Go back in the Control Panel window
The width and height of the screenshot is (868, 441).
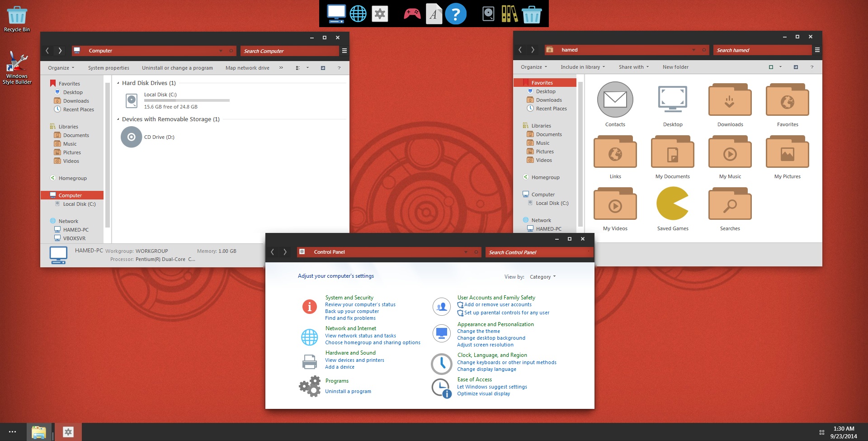click(272, 252)
